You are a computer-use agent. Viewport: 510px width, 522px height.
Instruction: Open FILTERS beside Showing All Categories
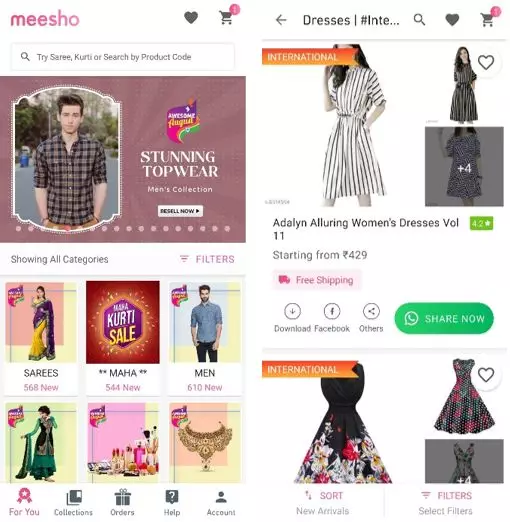[207, 259]
